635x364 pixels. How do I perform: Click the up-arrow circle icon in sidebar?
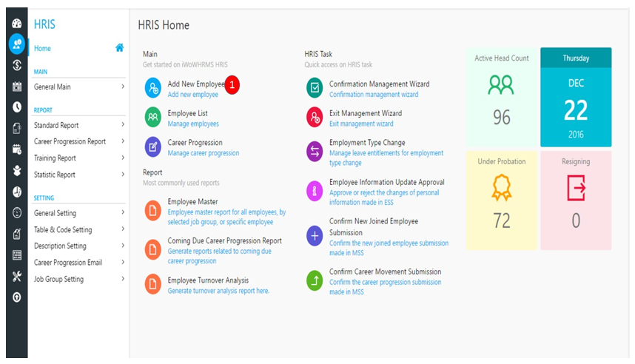16,297
